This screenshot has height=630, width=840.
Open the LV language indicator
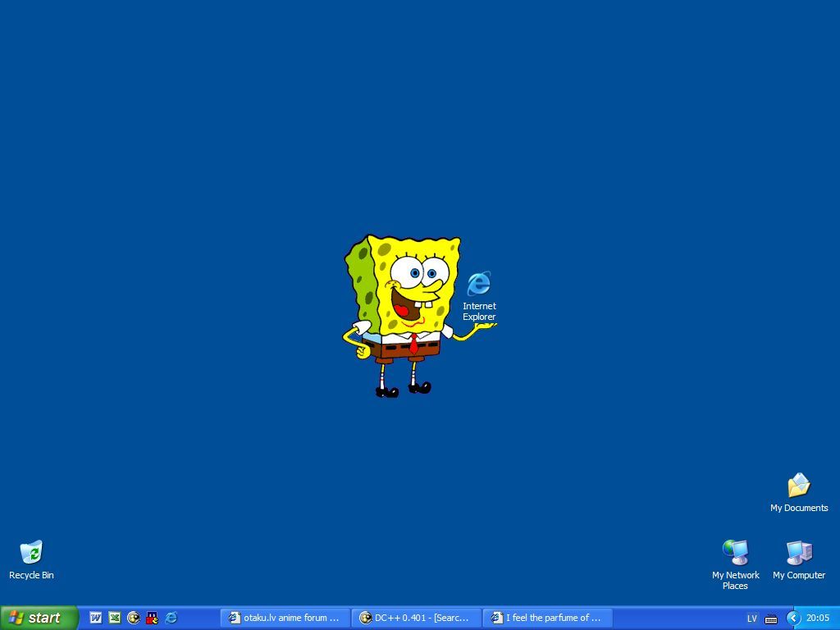pos(752,619)
